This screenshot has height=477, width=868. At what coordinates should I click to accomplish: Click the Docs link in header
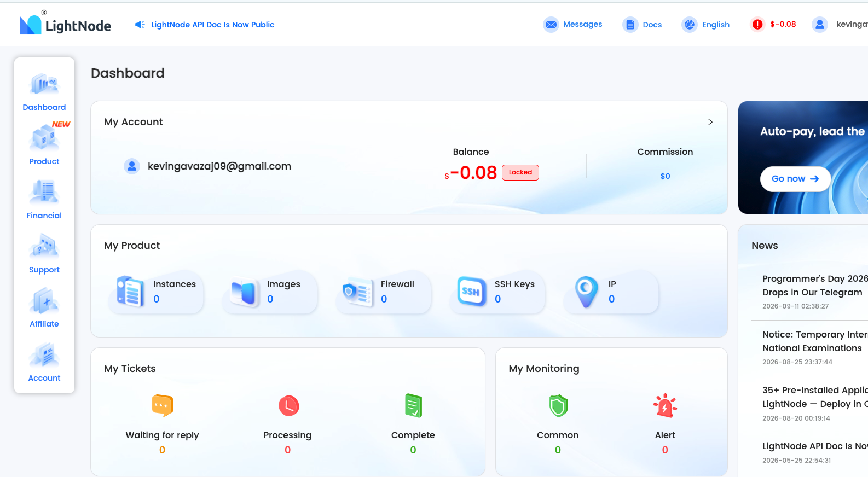652,25
